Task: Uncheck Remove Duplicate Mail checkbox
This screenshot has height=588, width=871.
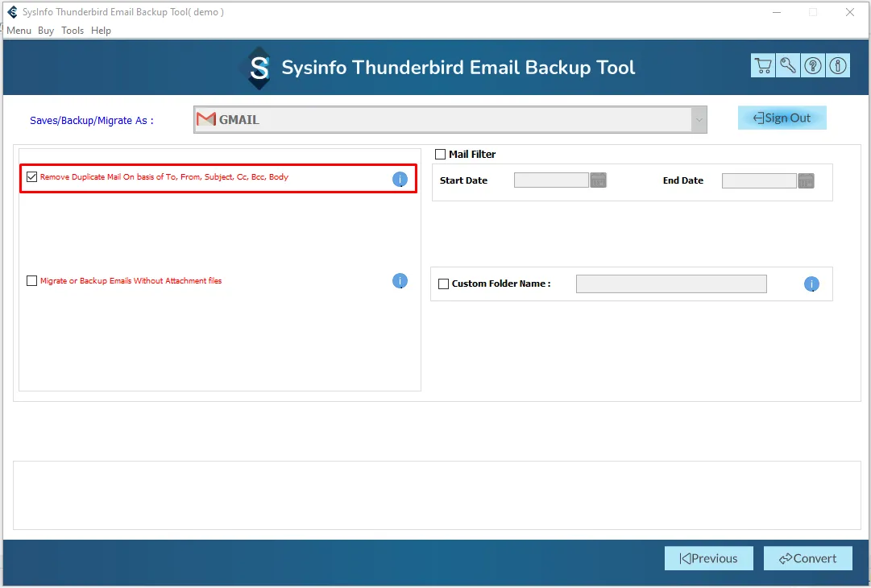Action: (31, 176)
